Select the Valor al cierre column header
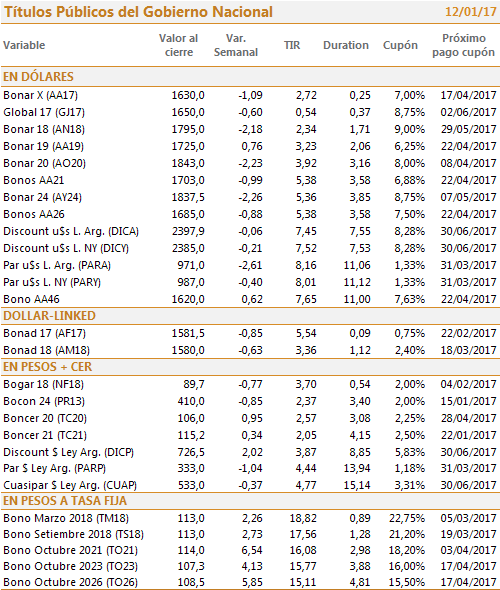Viewport: 500px width, 590px height. pos(178,45)
